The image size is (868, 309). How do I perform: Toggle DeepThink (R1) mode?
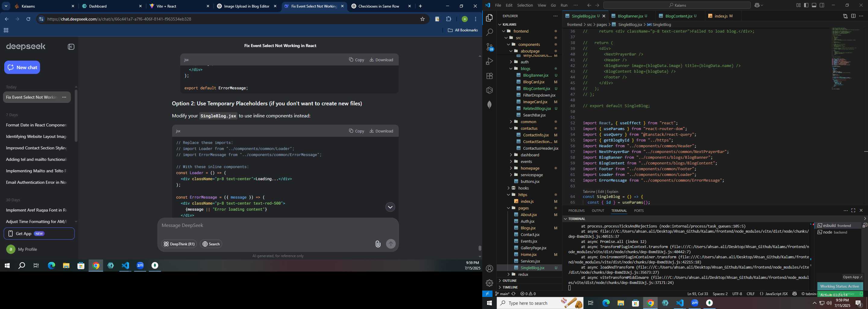click(179, 244)
